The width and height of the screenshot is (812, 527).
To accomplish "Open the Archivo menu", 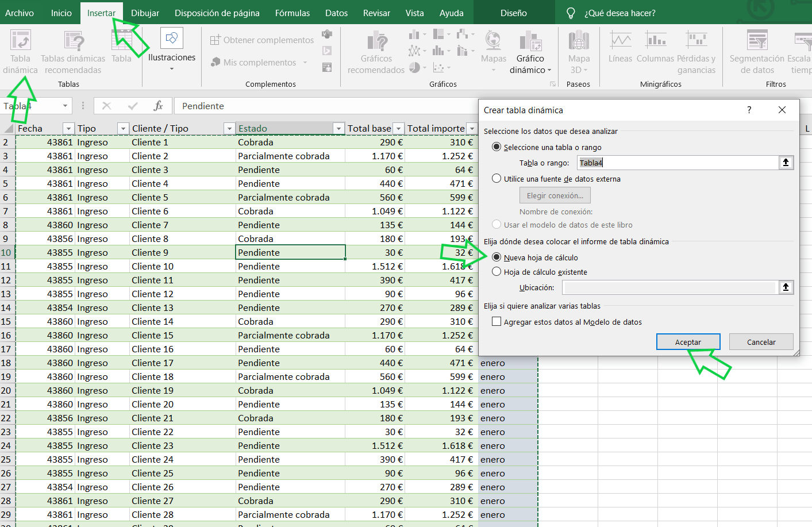I will [20, 13].
